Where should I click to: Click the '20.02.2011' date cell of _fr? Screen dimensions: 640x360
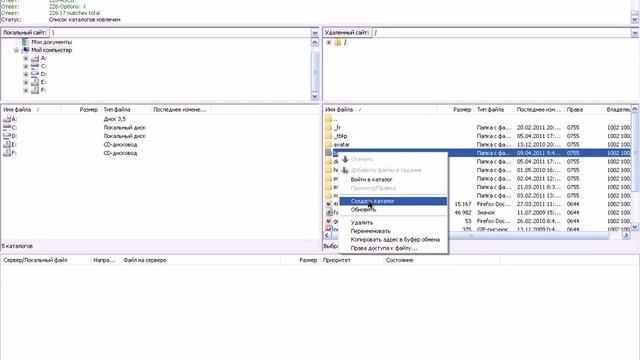[538, 127]
